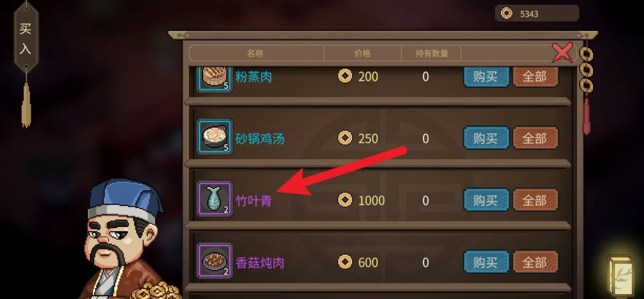Click the coin icon next to price 1000
Image resolution: width=644 pixels, height=299 pixels.
345,200
